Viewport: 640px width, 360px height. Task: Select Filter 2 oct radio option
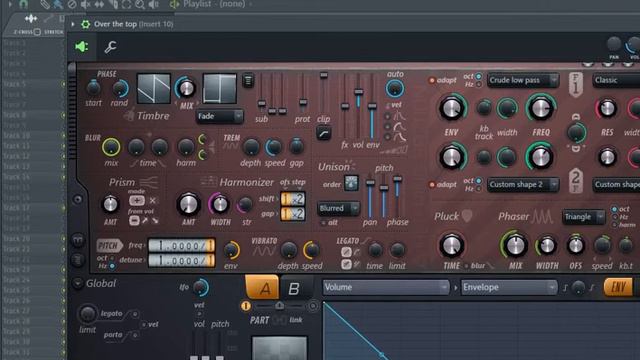click(478, 181)
